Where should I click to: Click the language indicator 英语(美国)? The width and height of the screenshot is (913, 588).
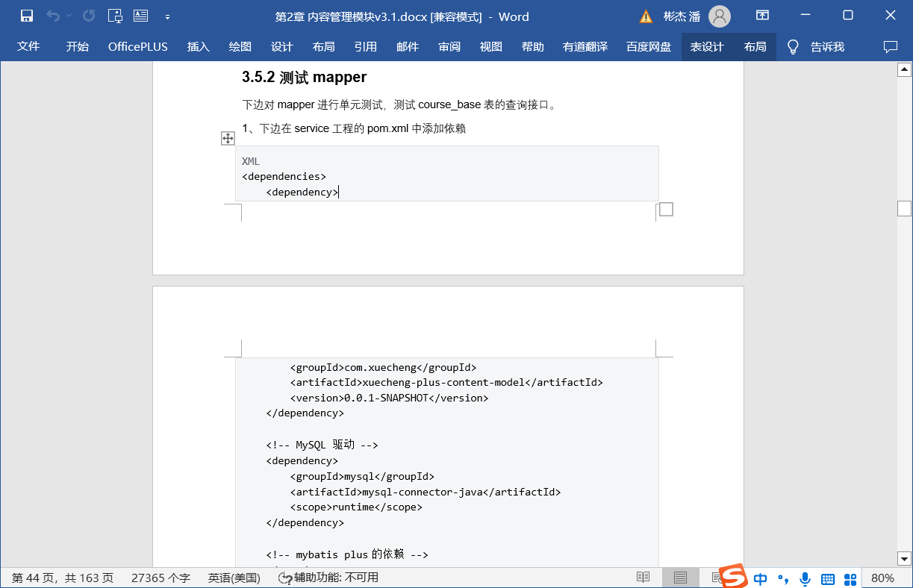(x=234, y=578)
